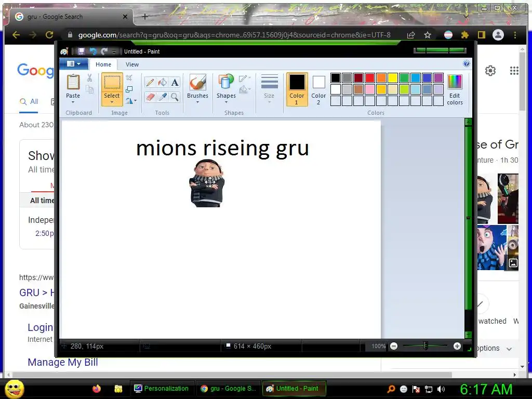Click Chrome share page icon
Image resolution: width=532 pixels, height=399 pixels.
coord(411,35)
